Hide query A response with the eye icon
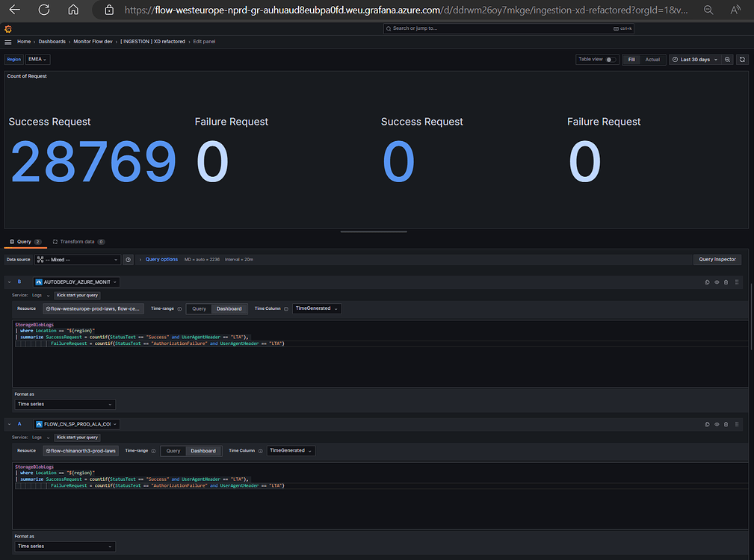 pos(717,424)
